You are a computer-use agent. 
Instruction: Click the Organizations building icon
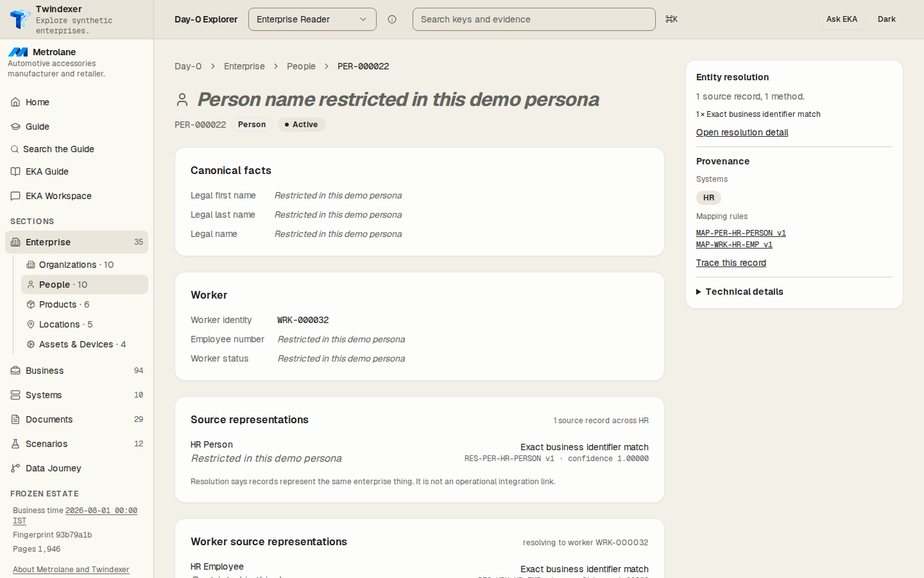31,265
